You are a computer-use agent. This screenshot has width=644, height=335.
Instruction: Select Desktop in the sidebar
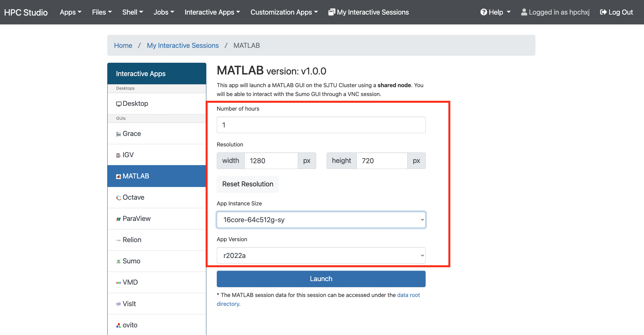click(x=157, y=104)
